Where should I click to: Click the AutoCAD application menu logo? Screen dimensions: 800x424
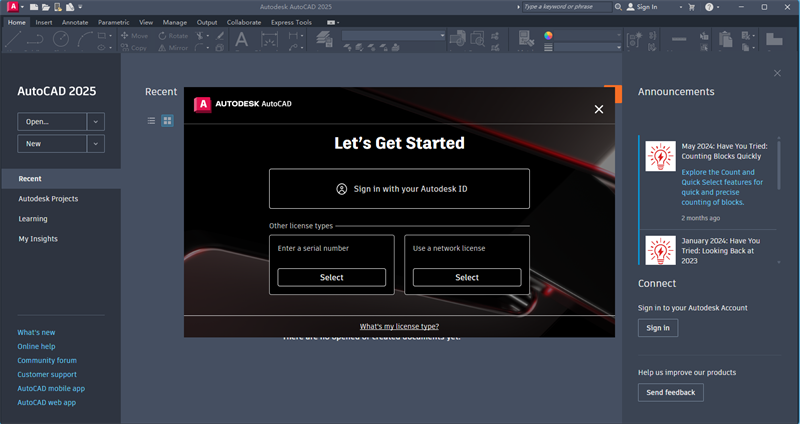11,7
